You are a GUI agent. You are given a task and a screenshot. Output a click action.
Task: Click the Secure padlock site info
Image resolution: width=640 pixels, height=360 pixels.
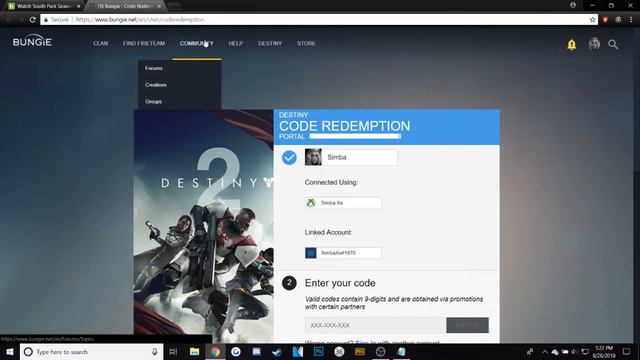click(56, 20)
